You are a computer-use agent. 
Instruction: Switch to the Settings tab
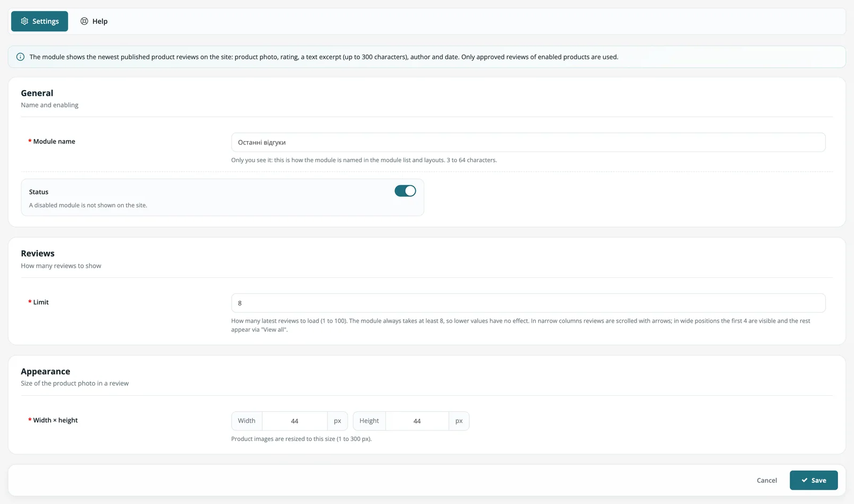point(39,21)
